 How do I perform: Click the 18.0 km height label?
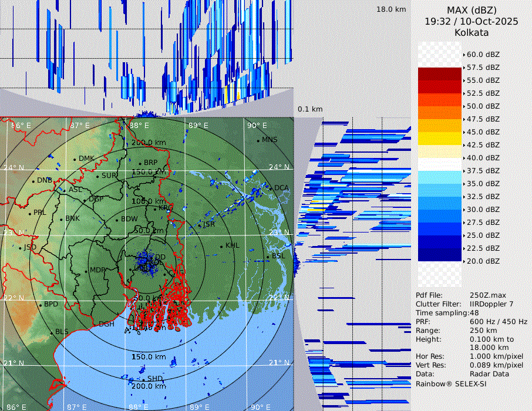(x=391, y=9)
